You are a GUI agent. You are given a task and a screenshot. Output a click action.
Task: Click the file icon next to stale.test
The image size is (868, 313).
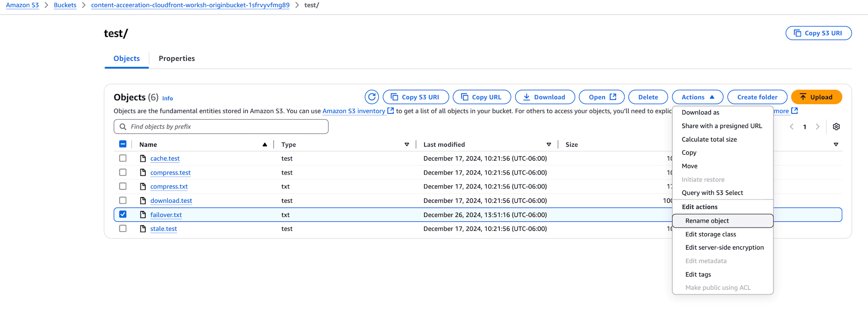(143, 229)
